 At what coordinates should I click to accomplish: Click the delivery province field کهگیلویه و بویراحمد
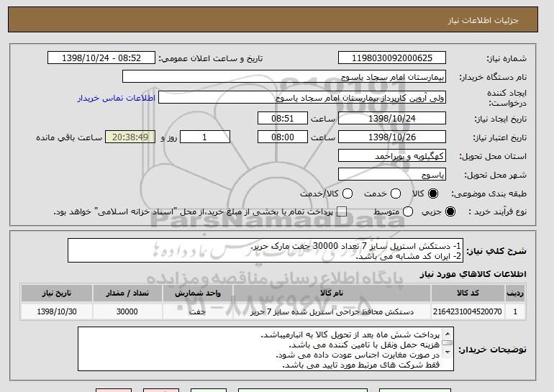point(392,155)
